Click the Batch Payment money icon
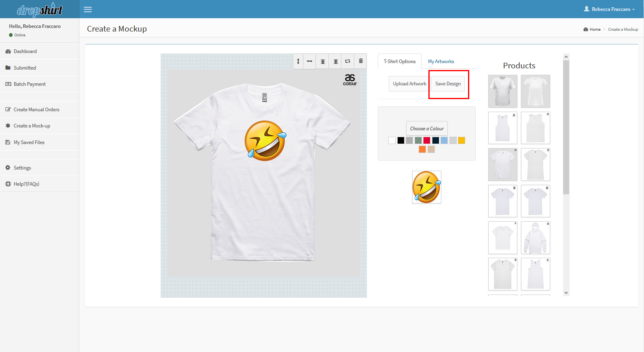This screenshot has height=352, width=644. pos(8,84)
